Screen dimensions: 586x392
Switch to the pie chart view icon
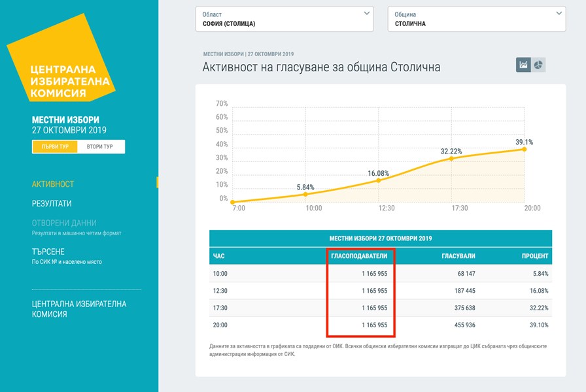538,65
